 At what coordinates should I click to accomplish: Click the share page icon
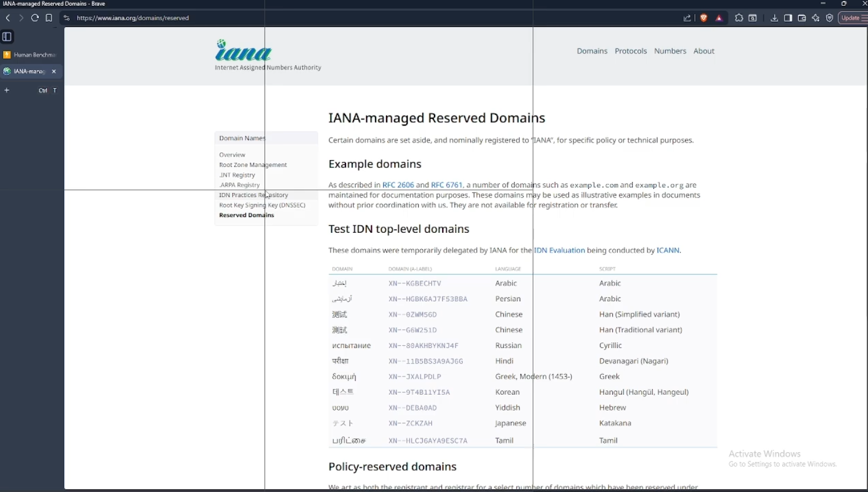click(687, 18)
